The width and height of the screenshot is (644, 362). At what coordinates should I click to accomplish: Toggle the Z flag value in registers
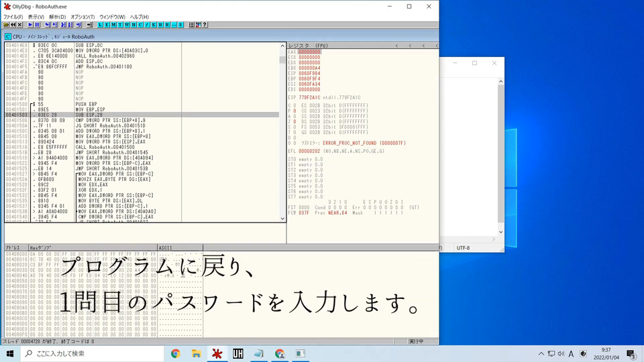294,122
